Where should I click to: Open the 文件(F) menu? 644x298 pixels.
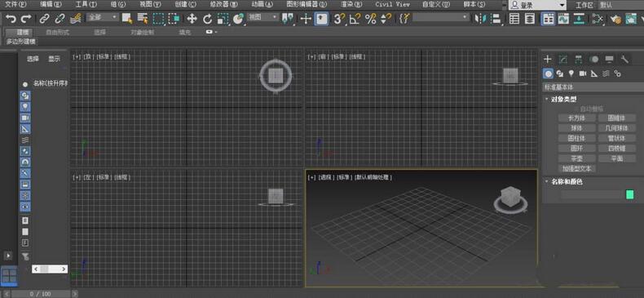pos(15,4)
